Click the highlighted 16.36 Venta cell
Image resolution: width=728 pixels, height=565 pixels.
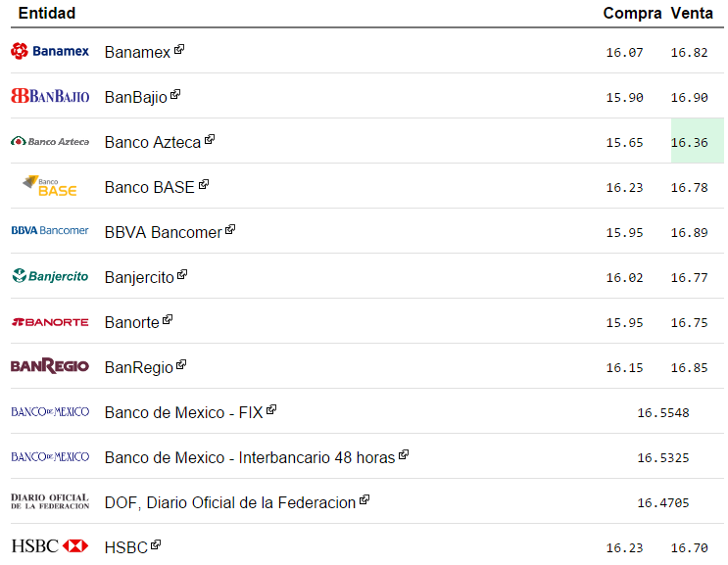[x=697, y=142]
